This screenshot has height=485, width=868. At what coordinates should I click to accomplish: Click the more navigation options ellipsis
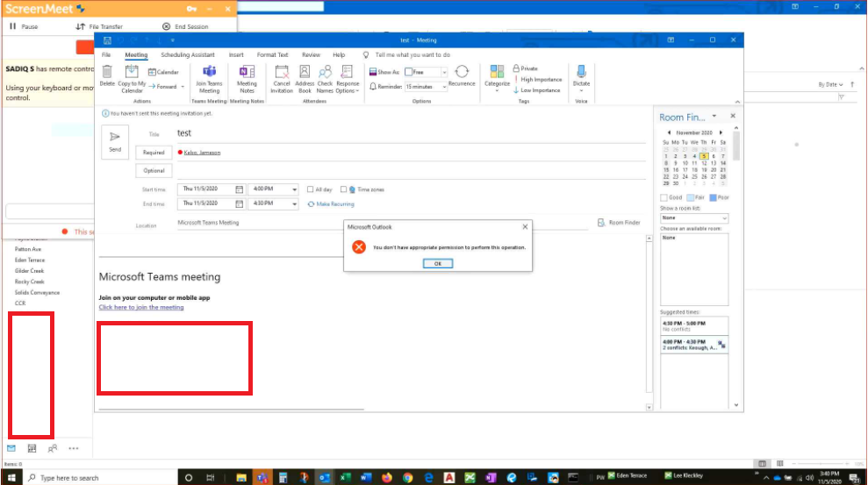click(x=74, y=448)
